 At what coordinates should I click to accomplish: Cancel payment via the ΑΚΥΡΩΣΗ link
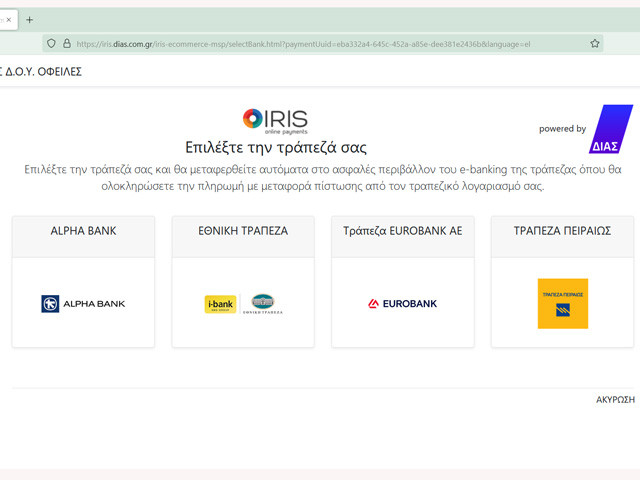tap(615, 399)
